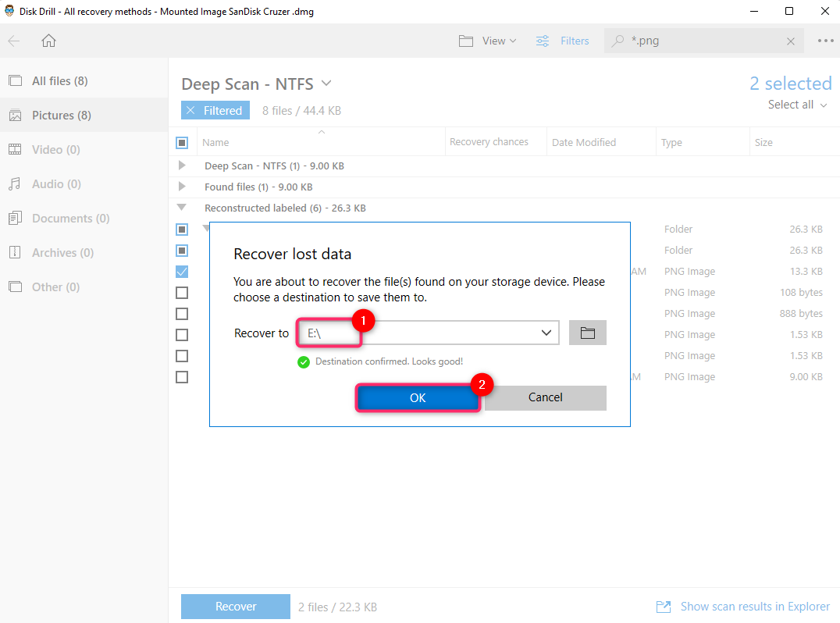This screenshot has width=840, height=623.
Task: Check the first 1.53 KB PNG row checkbox
Action: click(182, 335)
